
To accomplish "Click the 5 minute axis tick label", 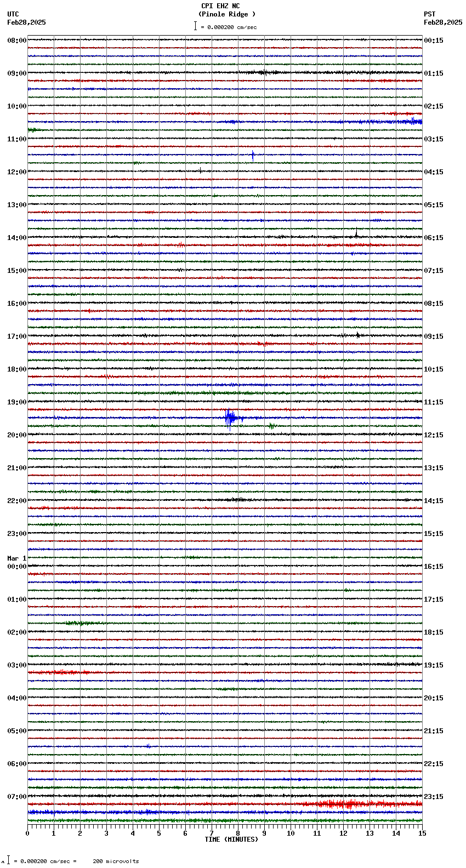I will [x=159, y=833].
